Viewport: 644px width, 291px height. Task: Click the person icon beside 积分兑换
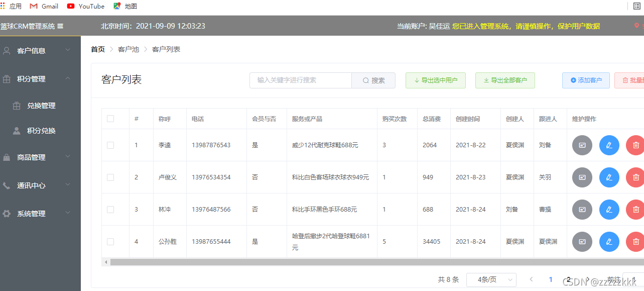[17, 131]
